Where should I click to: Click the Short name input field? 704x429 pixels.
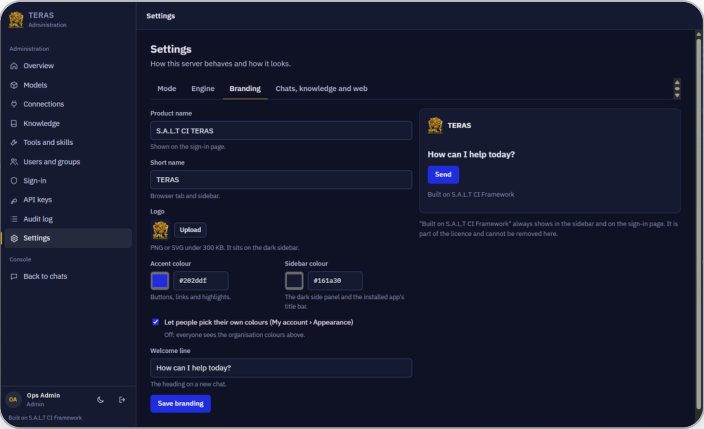tap(281, 180)
